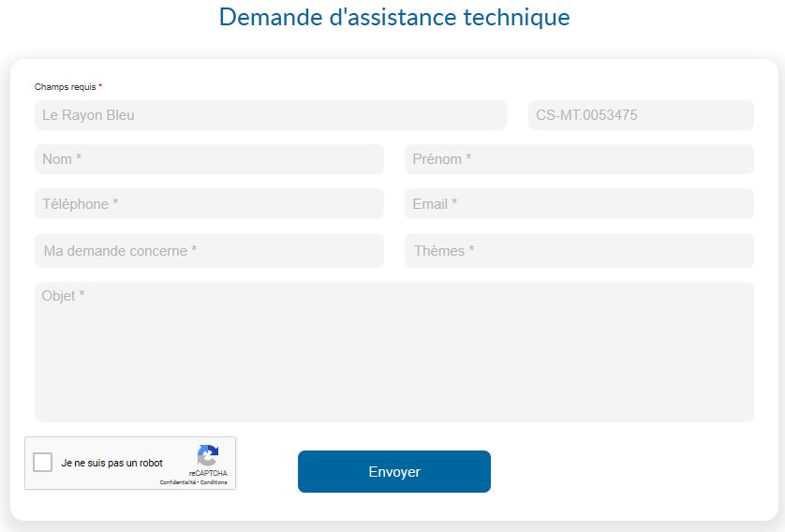Click inside the Objet text area
This screenshot has height=532, width=785.
[393, 352]
